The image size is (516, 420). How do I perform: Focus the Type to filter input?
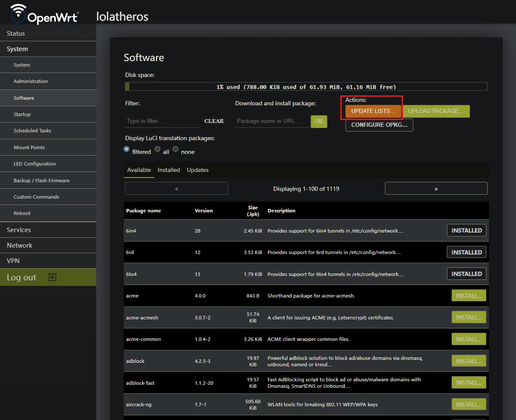point(162,121)
